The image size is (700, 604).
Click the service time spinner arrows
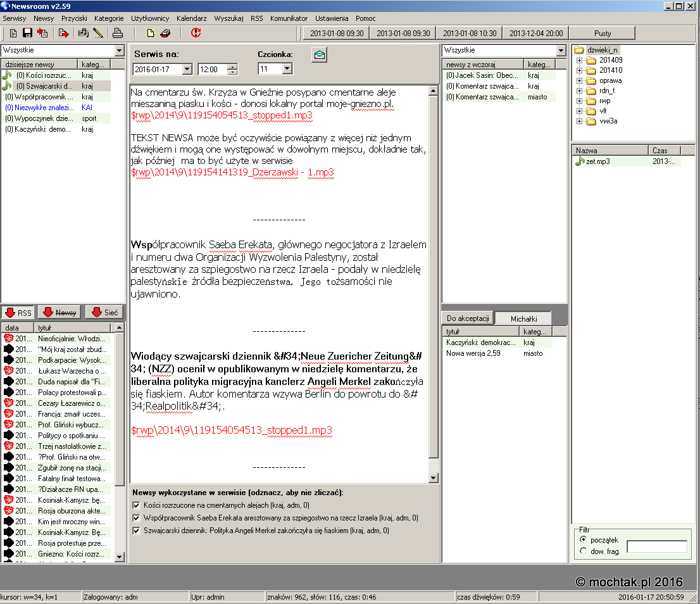(x=232, y=69)
